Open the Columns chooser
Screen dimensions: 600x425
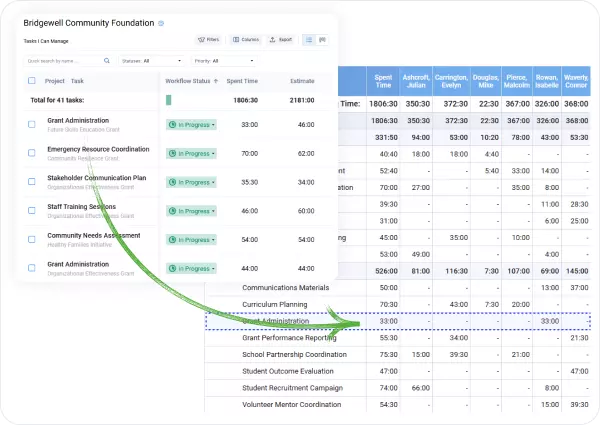[x=246, y=39]
